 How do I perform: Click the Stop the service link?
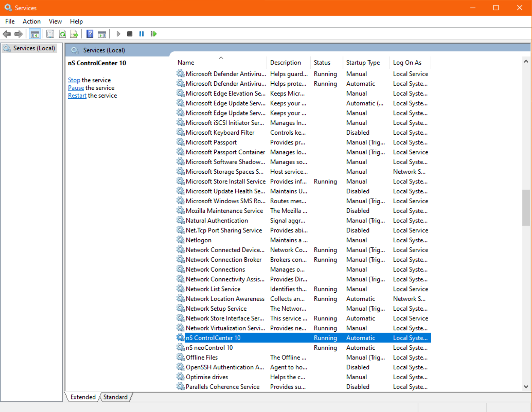(74, 80)
